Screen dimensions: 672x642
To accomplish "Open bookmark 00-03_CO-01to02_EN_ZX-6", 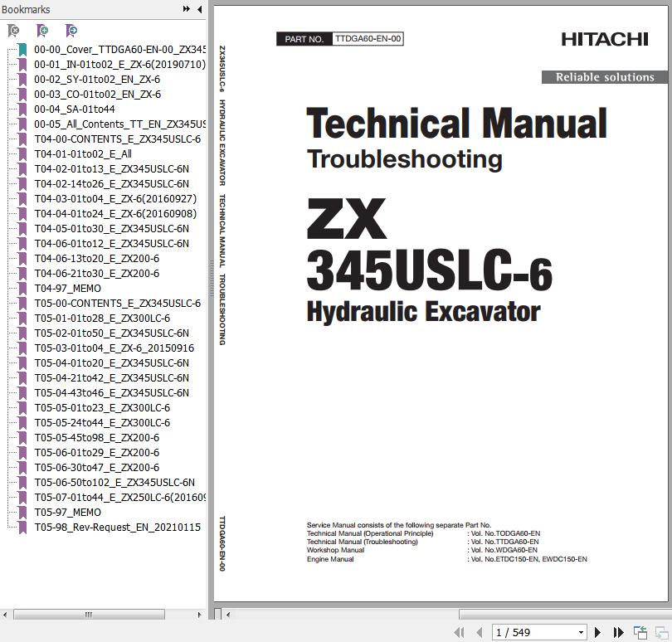I will pos(97,95).
